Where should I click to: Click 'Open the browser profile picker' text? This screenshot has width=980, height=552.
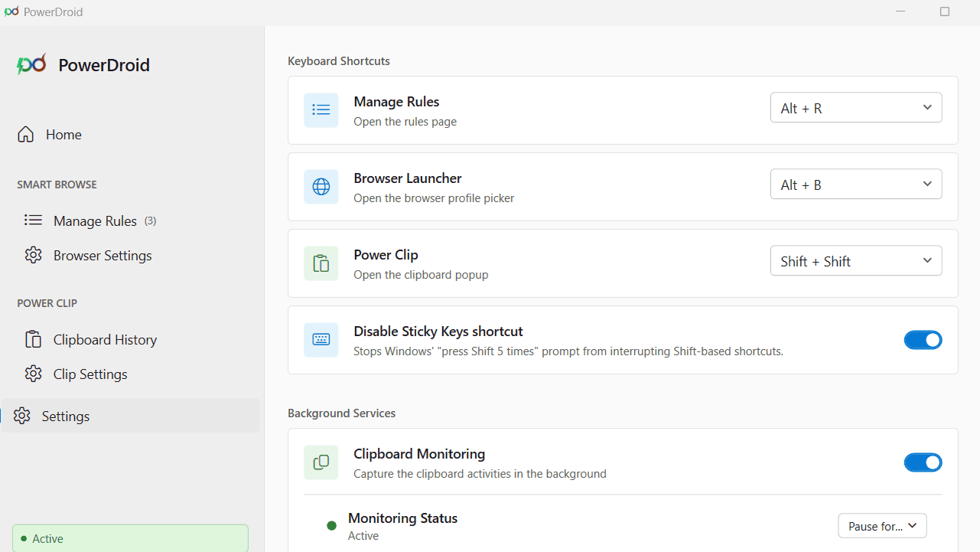pyautogui.click(x=434, y=198)
